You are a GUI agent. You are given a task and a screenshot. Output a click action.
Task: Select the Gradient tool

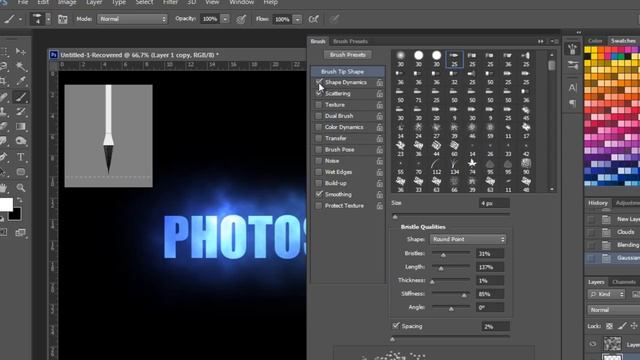click(x=20, y=127)
